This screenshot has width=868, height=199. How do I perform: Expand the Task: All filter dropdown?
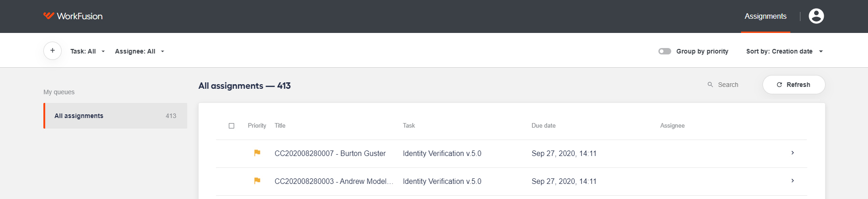pyautogui.click(x=87, y=51)
